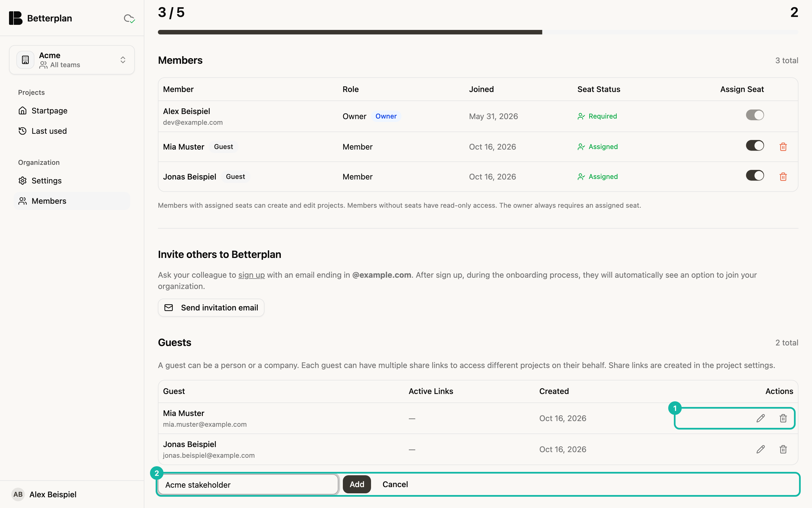Click Jonas Beispiel's Assigned seat status
Screen dimensions: 812x508
(598, 177)
